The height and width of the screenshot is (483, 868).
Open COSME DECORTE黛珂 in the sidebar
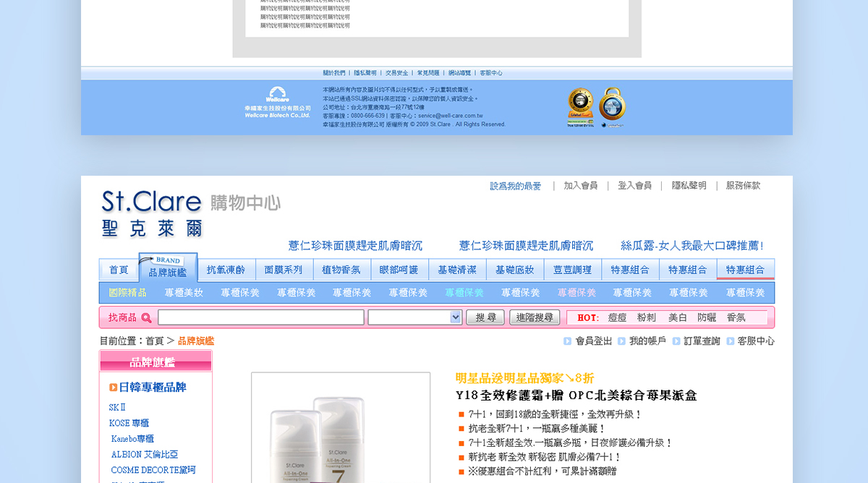153,470
